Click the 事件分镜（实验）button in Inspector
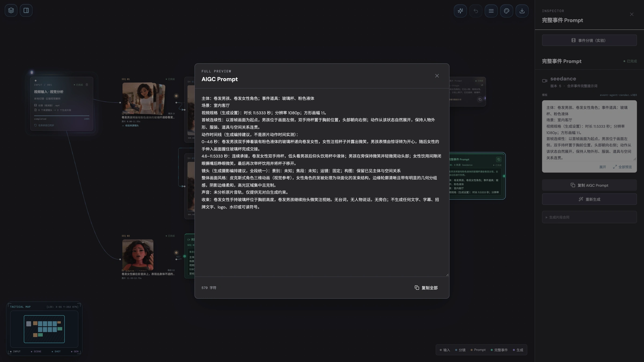 (589, 40)
